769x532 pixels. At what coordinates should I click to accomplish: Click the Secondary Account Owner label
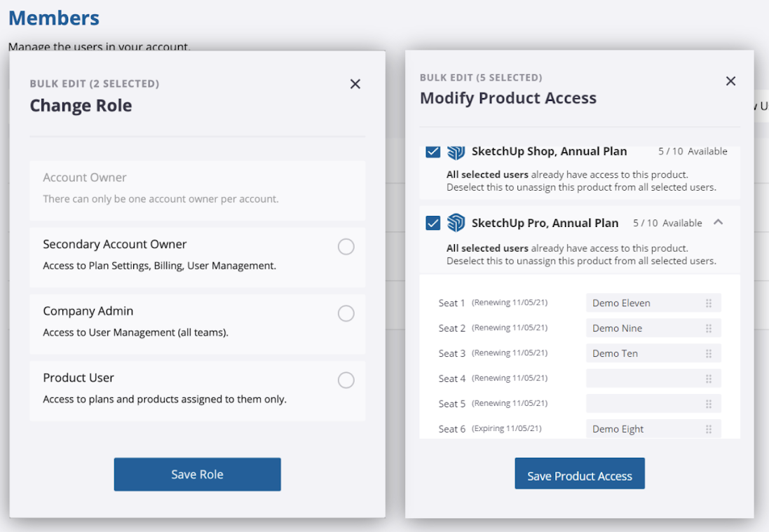tap(115, 244)
